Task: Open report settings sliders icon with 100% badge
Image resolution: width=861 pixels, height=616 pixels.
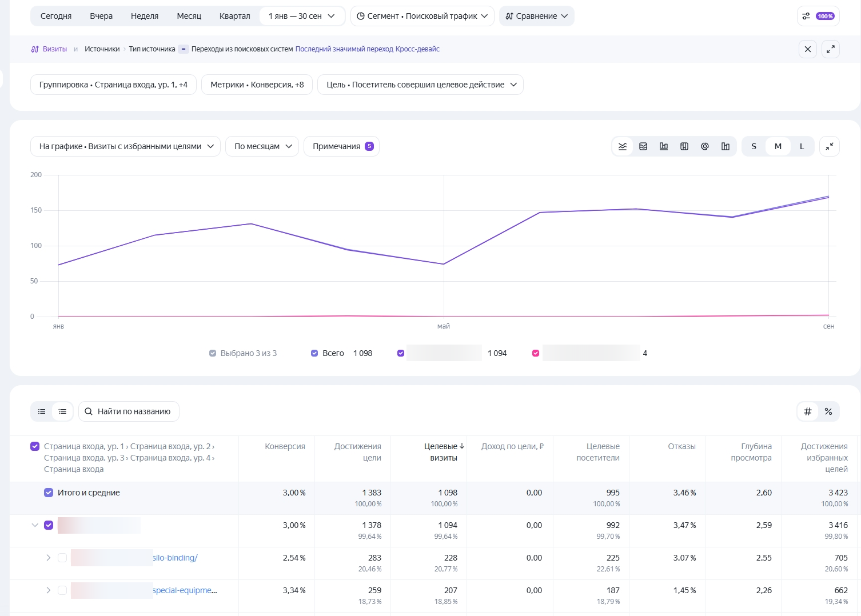Action: (x=818, y=16)
